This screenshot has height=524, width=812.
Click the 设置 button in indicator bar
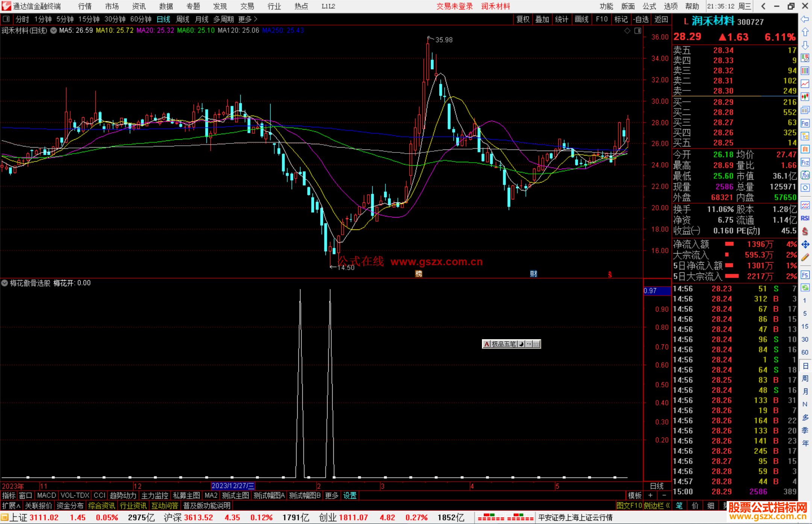coord(350,495)
